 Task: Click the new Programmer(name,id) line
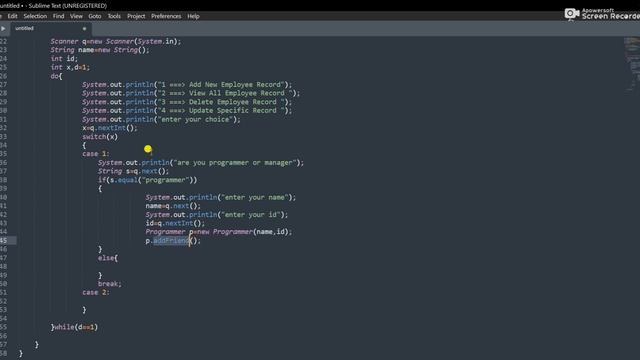click(219, 232)
